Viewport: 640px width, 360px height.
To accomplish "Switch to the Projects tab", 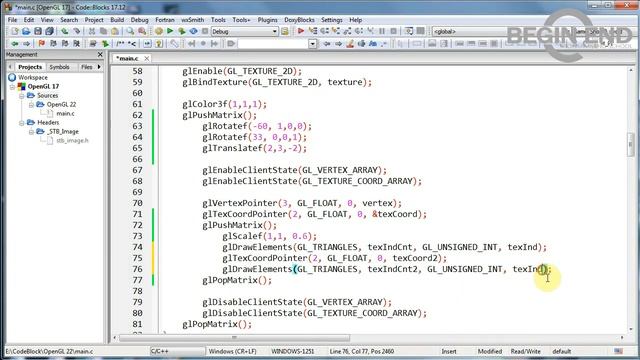I will [x=30, y=67].
